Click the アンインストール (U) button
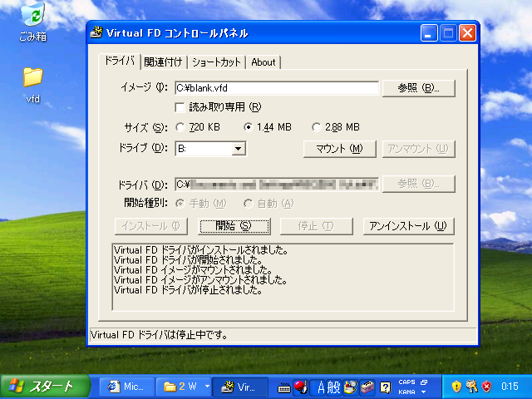 coord(408,226)
